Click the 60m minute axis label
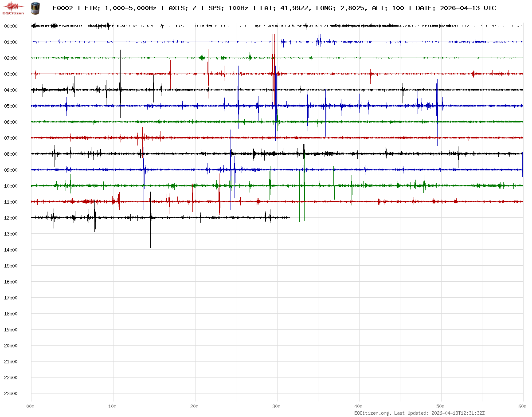The width and height of the screenshot is (532, 417). pos(522,406)
